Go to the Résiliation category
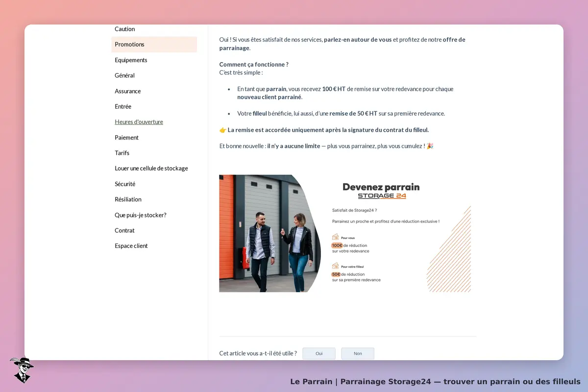Screen dimensions: 588x392 (x=128, y=199)
